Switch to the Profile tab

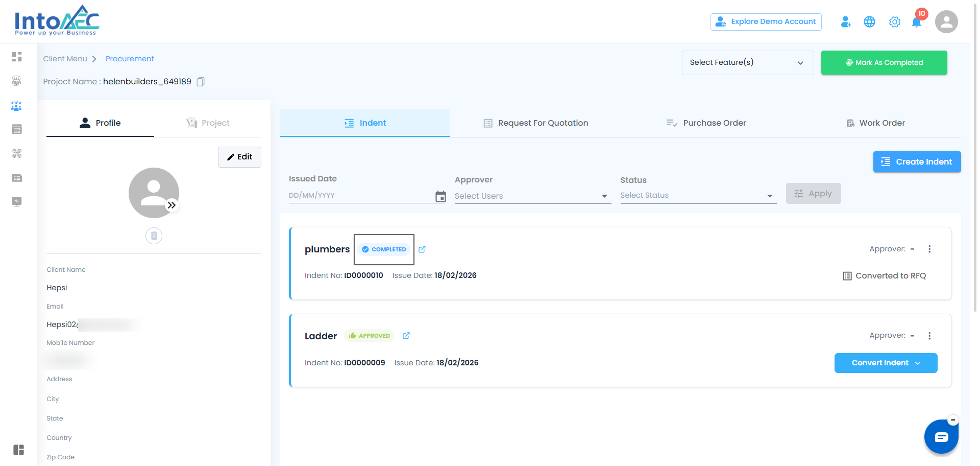[100, 123]
